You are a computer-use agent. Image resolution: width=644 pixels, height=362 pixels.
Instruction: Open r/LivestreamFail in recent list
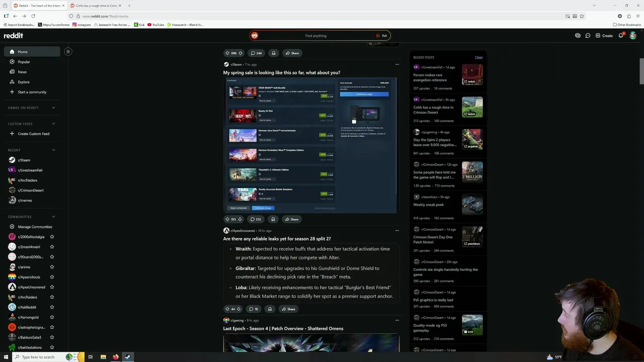[x=32, y=170]
